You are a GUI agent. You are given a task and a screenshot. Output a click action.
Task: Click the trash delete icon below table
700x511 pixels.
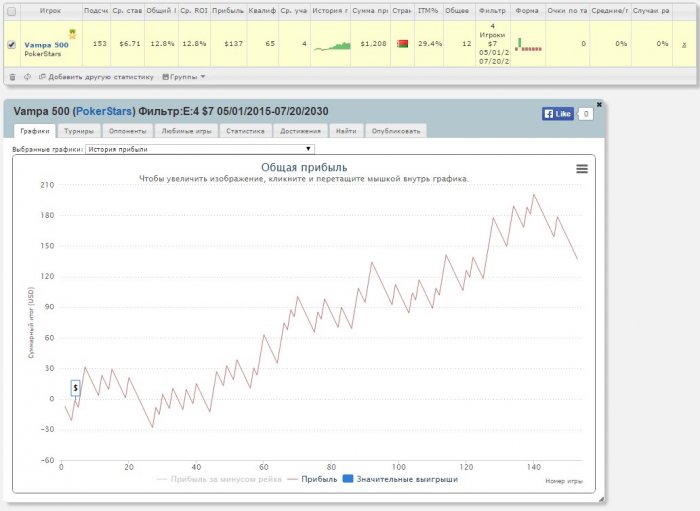click(x=12, y=76)
